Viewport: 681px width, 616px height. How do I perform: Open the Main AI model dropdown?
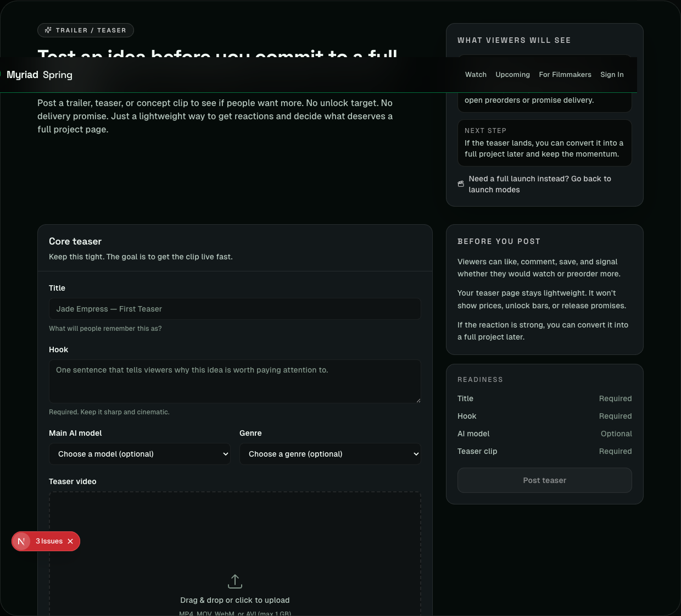point(139,454)
